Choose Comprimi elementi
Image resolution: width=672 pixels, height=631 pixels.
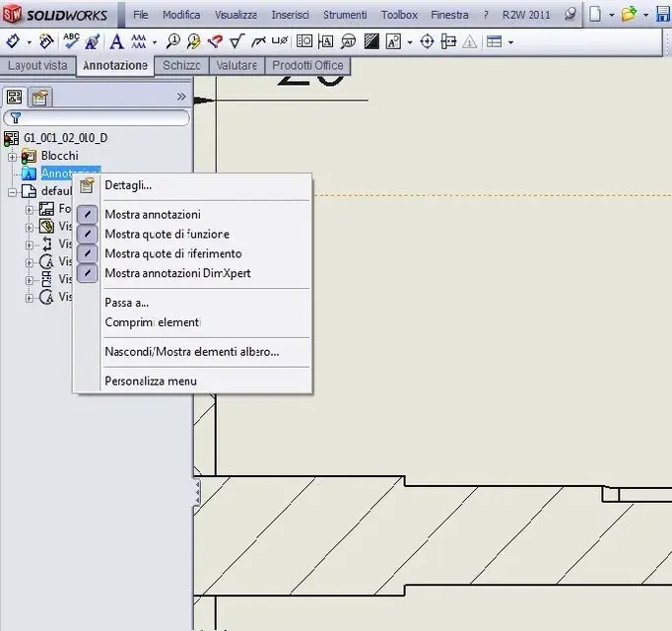click(153, 322)
